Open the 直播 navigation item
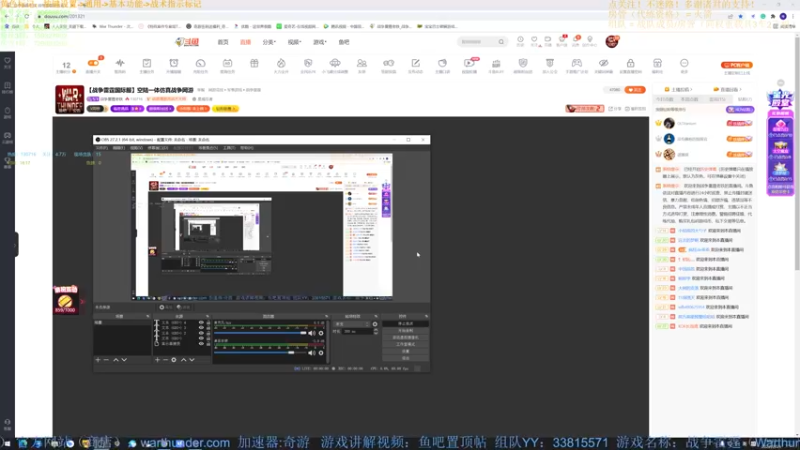The image size is (800, 450). tap(245, 42)
